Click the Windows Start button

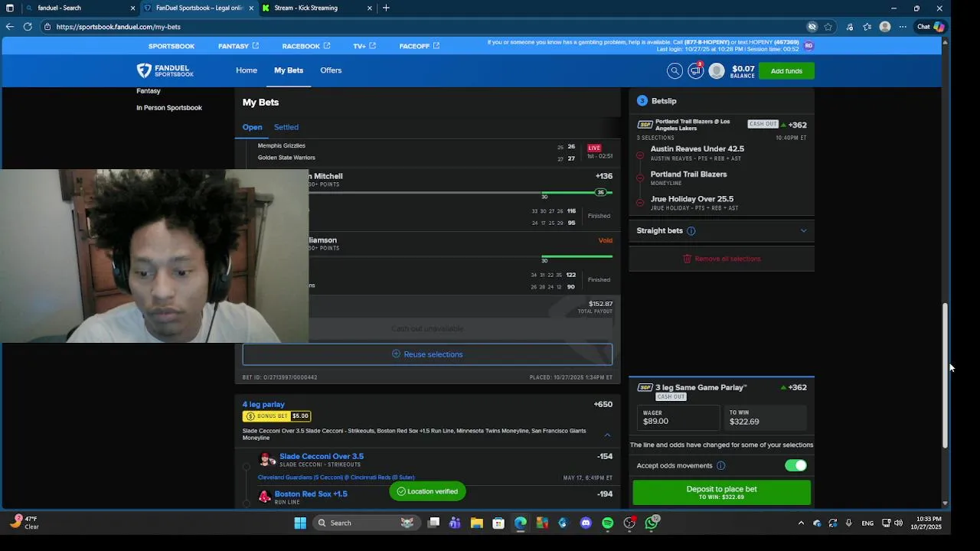click(300, 523)
